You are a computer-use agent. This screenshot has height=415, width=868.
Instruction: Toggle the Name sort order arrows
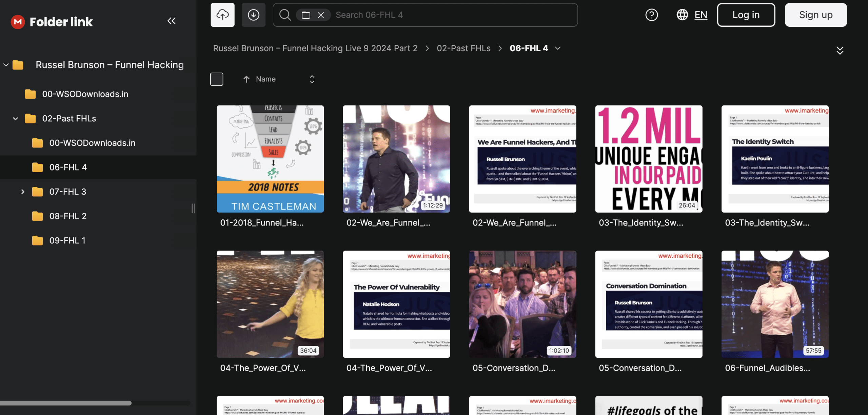(x=312, y=79)
